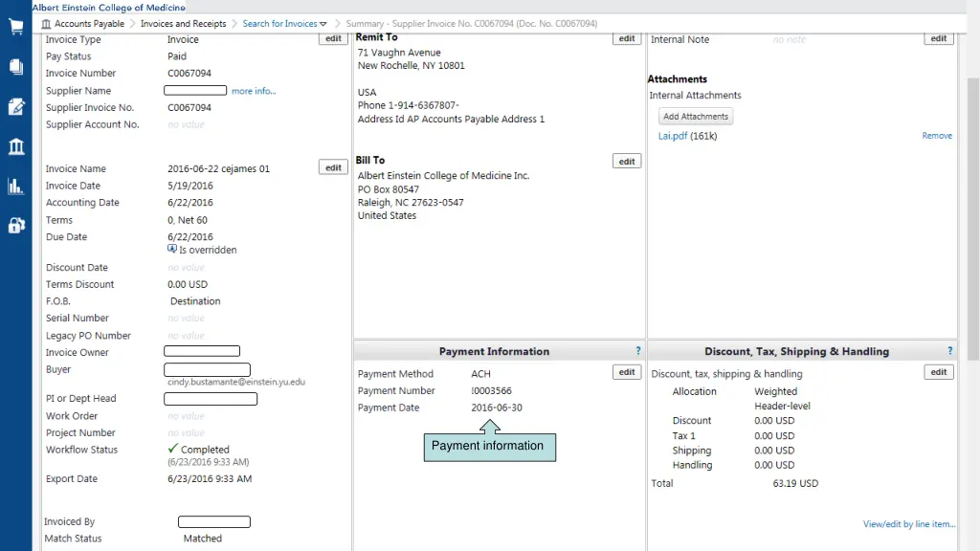
Task: Select Invoice Number value C0067094
Action: click(x=189, y=73)
